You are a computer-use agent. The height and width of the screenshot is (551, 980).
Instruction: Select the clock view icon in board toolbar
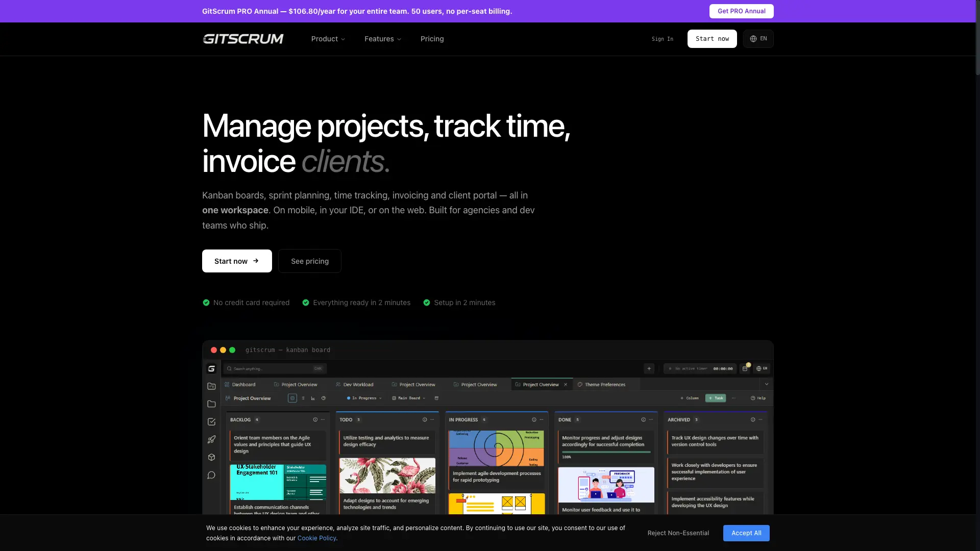pos(323,398)
